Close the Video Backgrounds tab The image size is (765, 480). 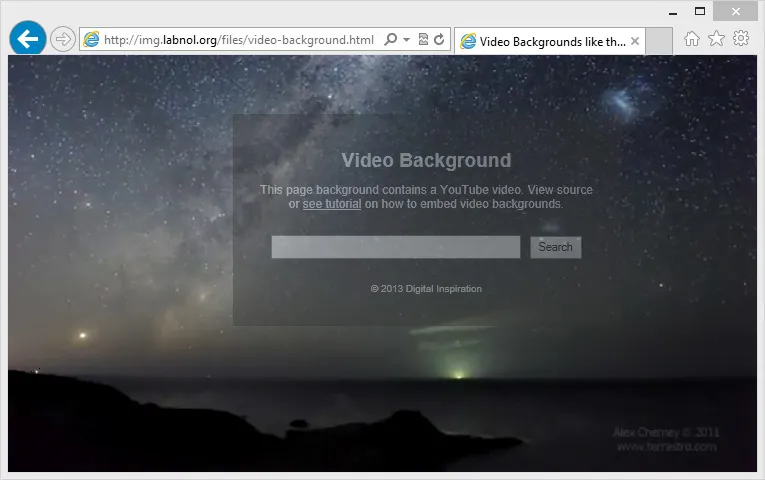point(635,41)
